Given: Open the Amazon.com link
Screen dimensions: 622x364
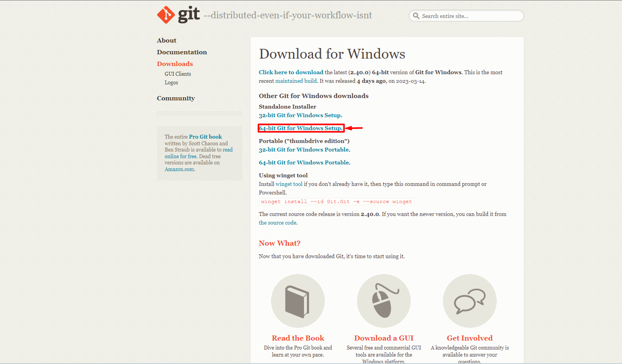Looking at the screenshot, I should [179, 169].
